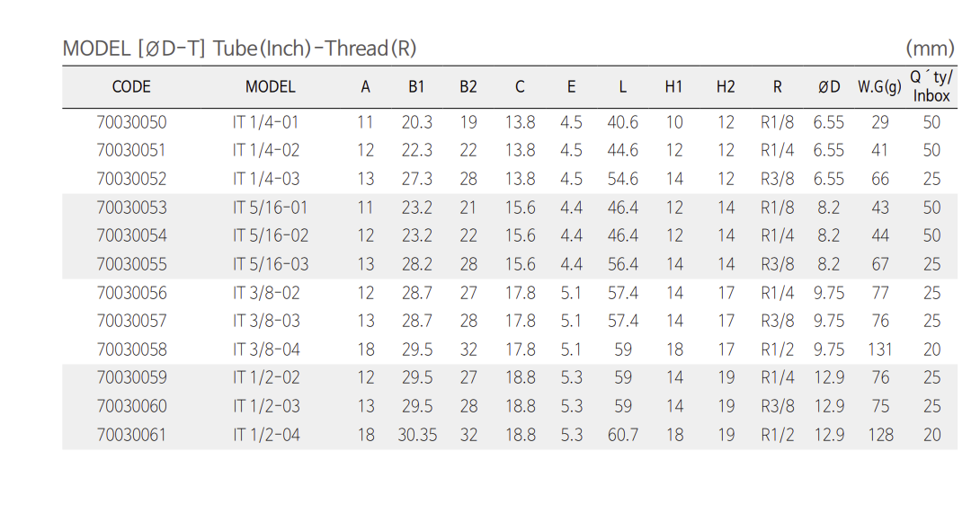Select the L value 40.6
980x513 pixels.
point(622,122)
